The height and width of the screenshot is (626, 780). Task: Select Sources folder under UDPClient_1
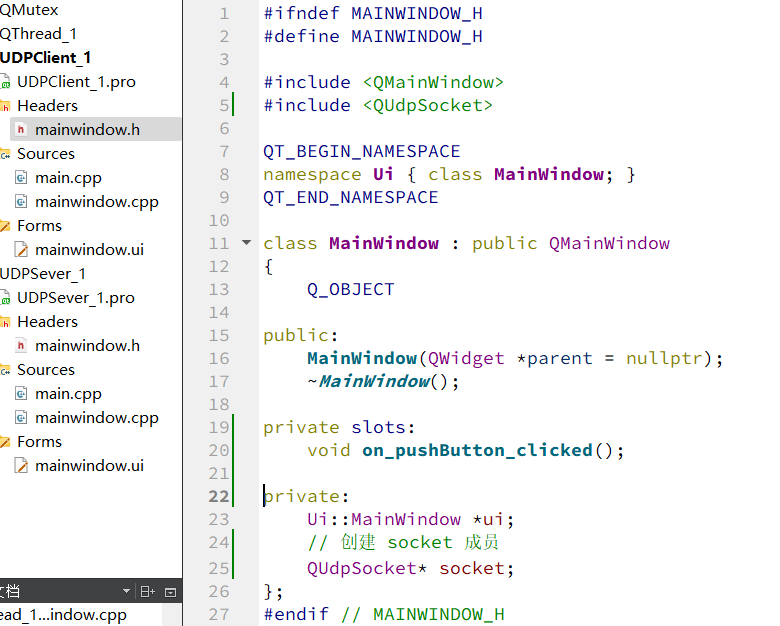(x=46, y=154)
